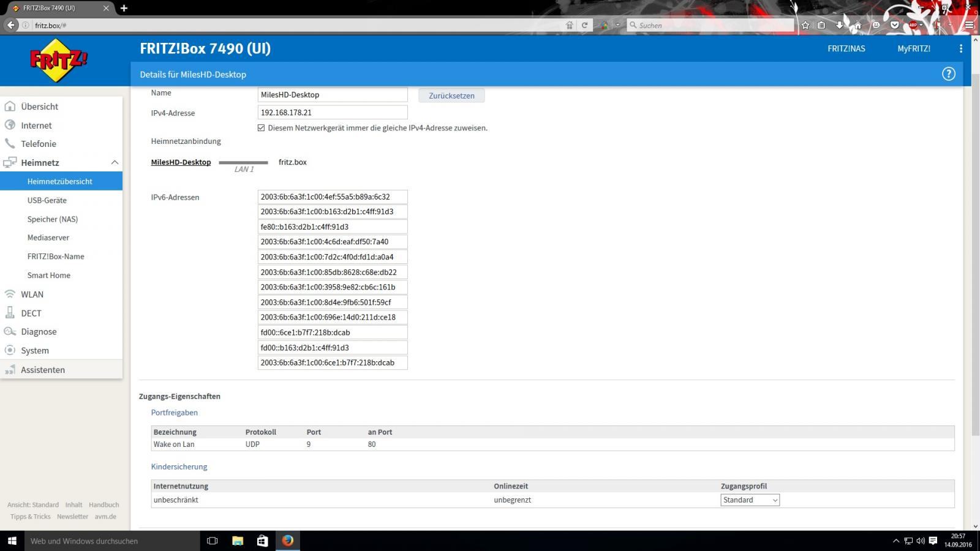Open the Pocket icon in toolbar
980x551 pixels.
(x=894, y=25)
